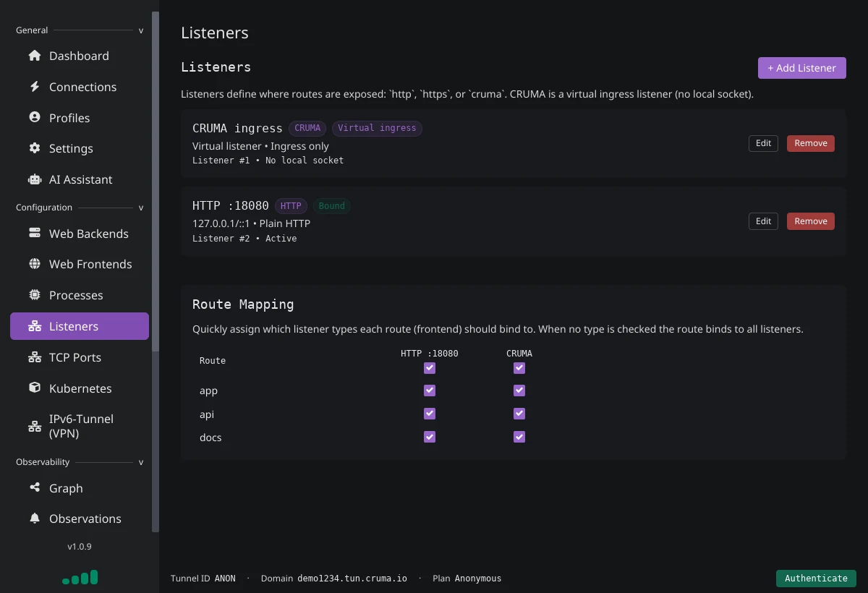Click the CRUMA badge tag
Viewport: 868px width, 593px height.
307,128
